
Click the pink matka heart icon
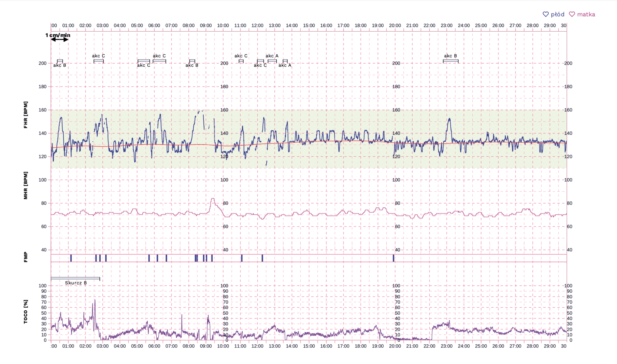click(572, 14)
